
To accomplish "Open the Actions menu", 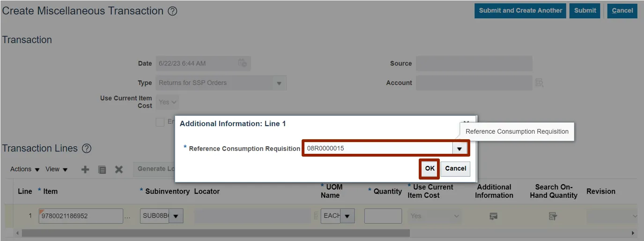I will click(x=25, y=169).
